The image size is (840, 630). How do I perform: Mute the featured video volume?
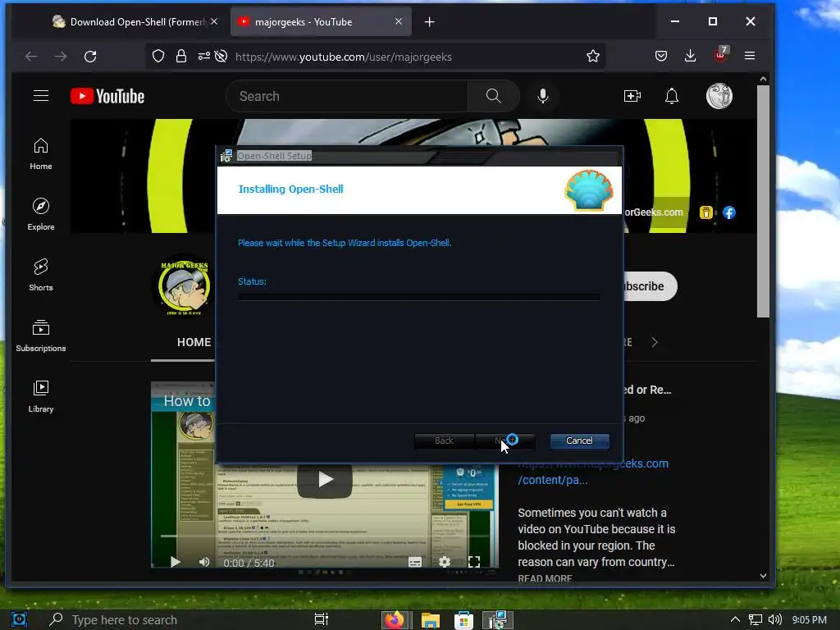pos(204,562)
